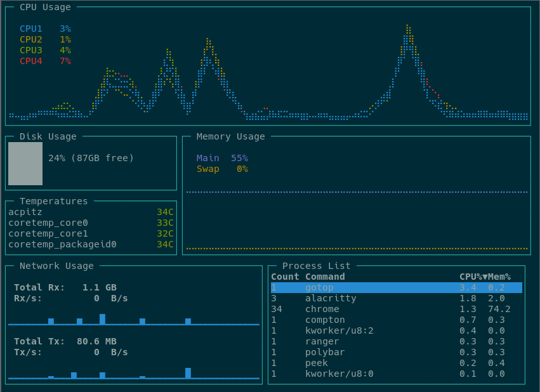This screenshot has width=540, height=392.
Task: Click the 34C temperature value for acpitz
Action: coord(165,212)
